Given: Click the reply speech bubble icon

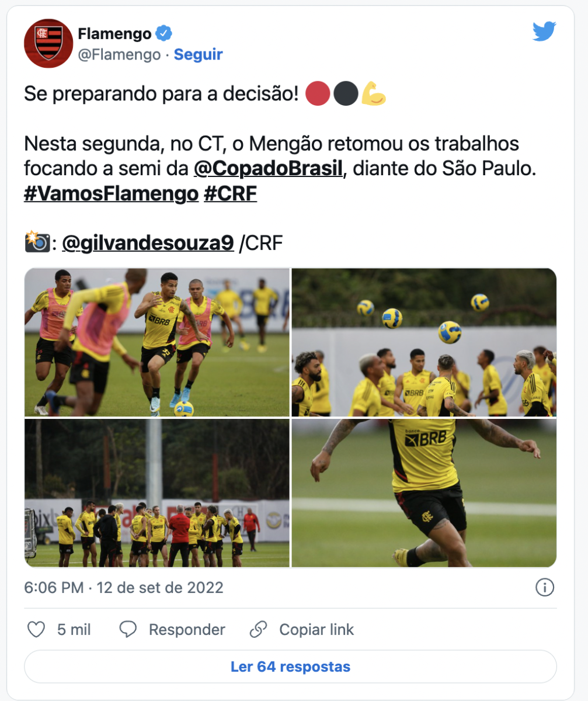Looking at the screenshot, I should point(128,629).
